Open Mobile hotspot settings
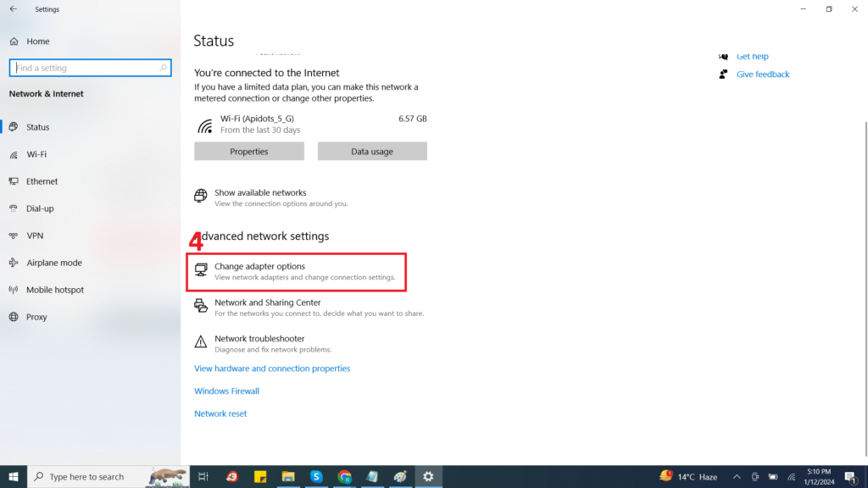Image resolution: width=868 pixels, height=488 pixels. pyautogui.click(x=54, y=290)
